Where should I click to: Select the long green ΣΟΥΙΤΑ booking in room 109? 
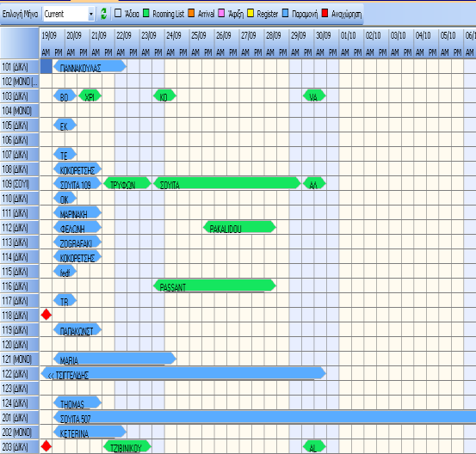point(227,183)
